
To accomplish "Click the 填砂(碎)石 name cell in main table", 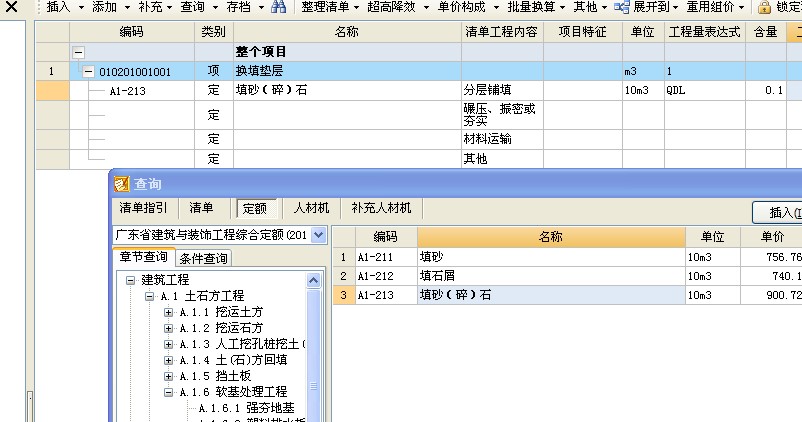I will click(347, 91).
